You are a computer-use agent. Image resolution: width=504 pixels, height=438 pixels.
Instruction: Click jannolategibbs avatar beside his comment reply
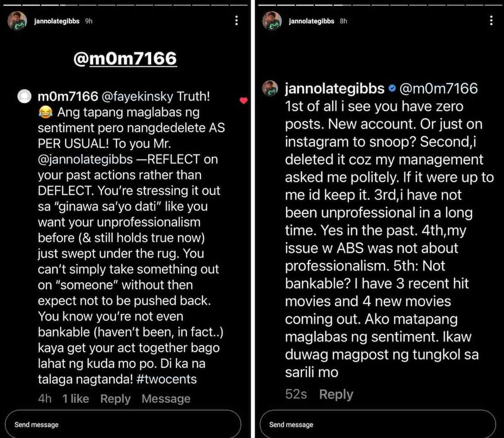[x=270, y=89]
